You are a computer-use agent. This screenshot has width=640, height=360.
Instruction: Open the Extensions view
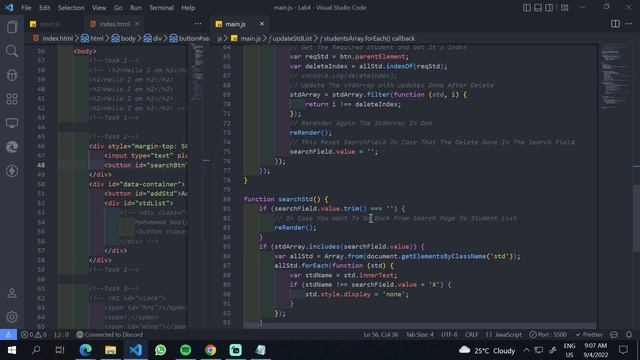[x=12, y=99]
